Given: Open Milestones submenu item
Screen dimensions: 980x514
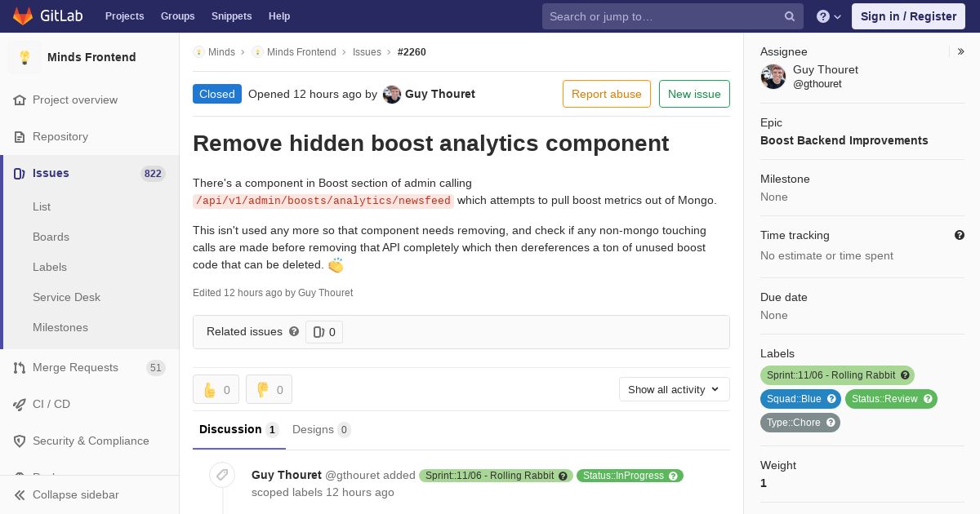Looking at the screenshot, I should (x=60, y=327).
